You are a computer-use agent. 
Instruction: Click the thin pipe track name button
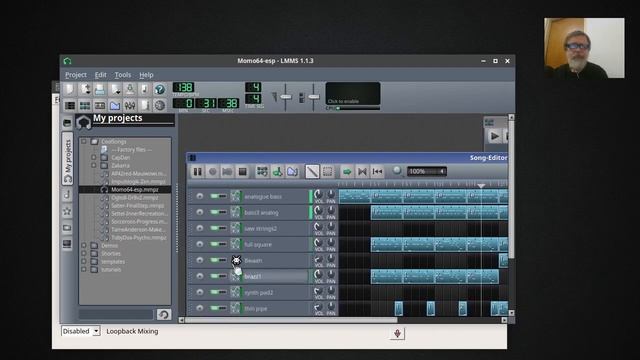(x=269, y=308)
